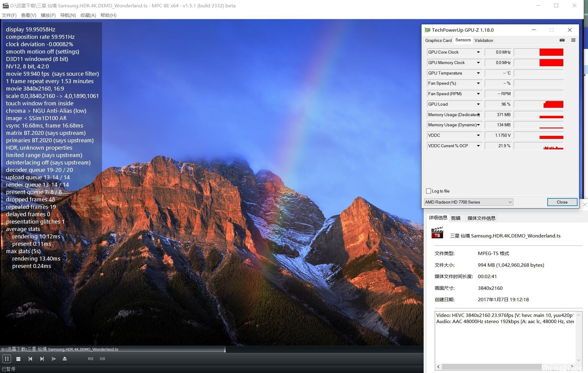Open the GPU Load sensor dropdown

478,104
